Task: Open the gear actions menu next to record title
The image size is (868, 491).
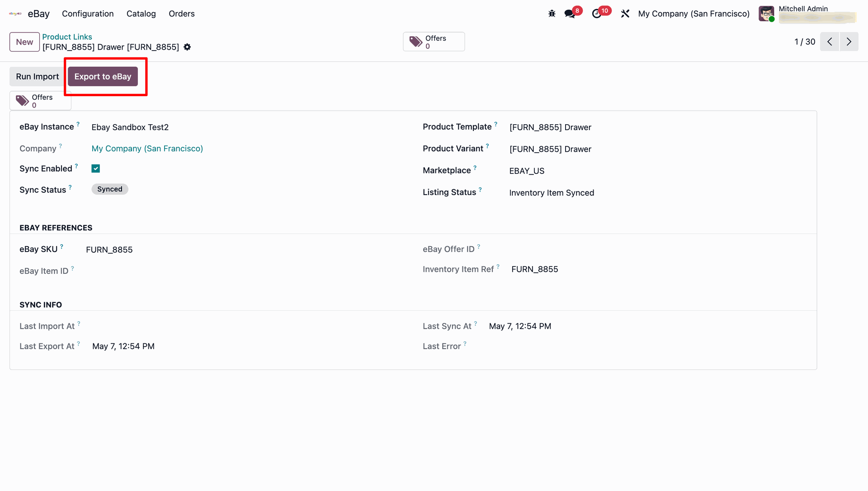Action: coord(187,47)
